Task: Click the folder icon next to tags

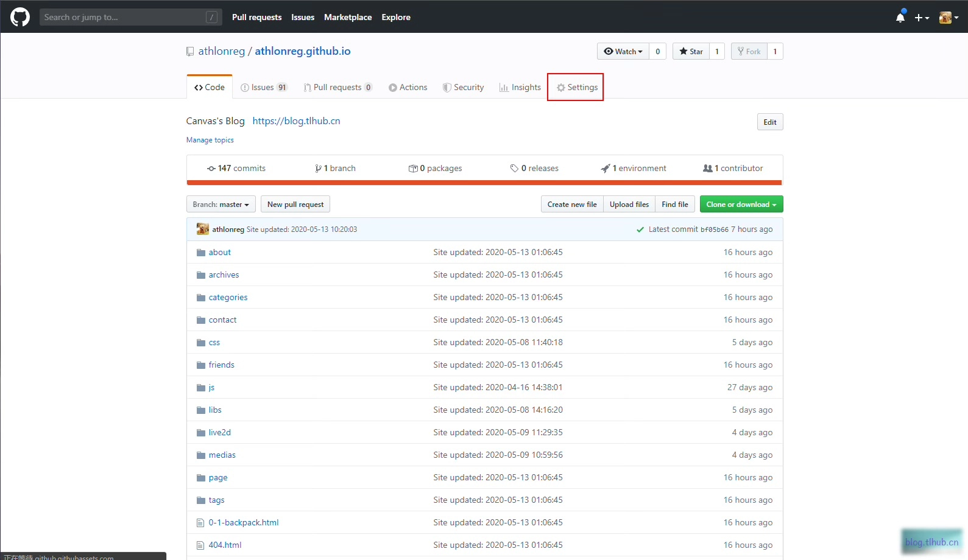Action: tap(201, 500)
